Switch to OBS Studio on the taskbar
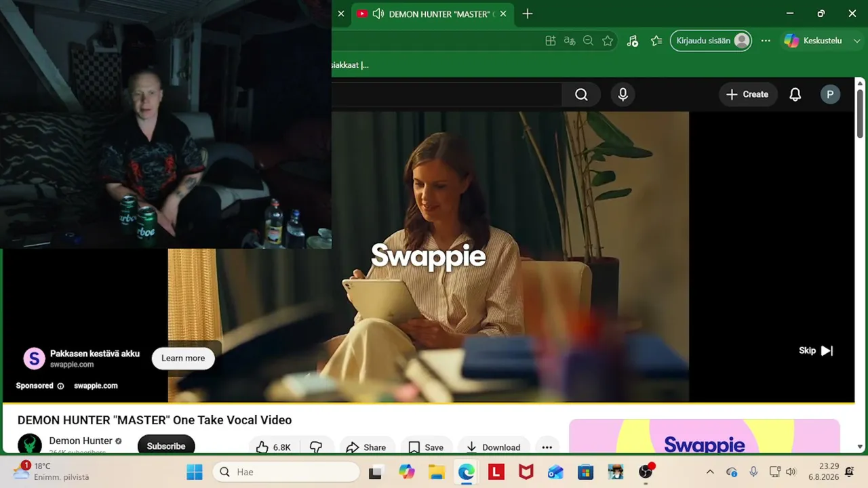The width and height of the screenshot is (868, 488). click(x=646, y=472)
